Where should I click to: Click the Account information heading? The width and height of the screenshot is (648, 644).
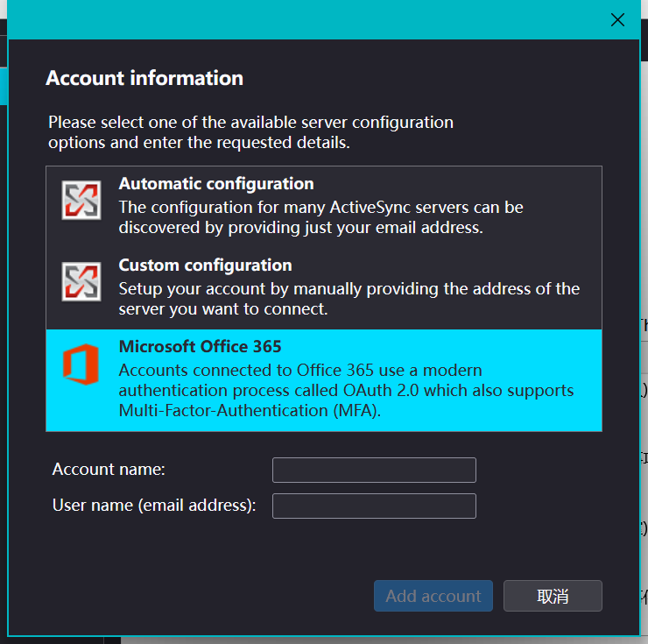(144, 78)
